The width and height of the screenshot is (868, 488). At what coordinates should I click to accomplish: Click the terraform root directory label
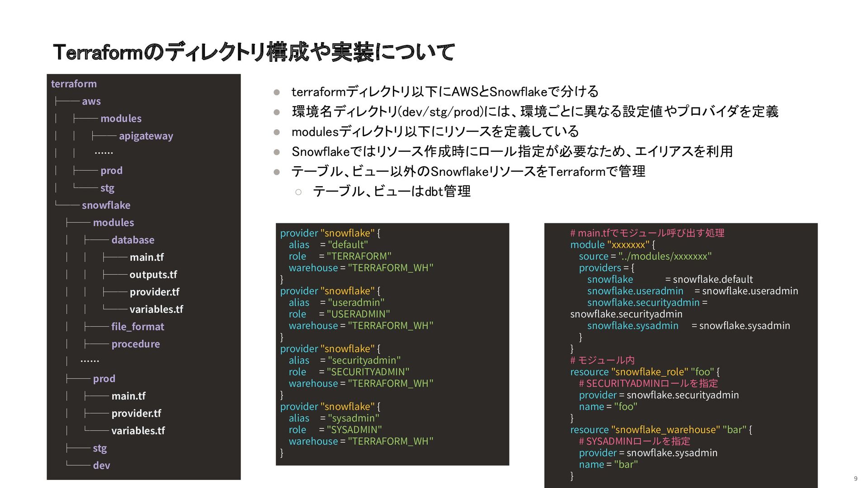tap(74, 84)
